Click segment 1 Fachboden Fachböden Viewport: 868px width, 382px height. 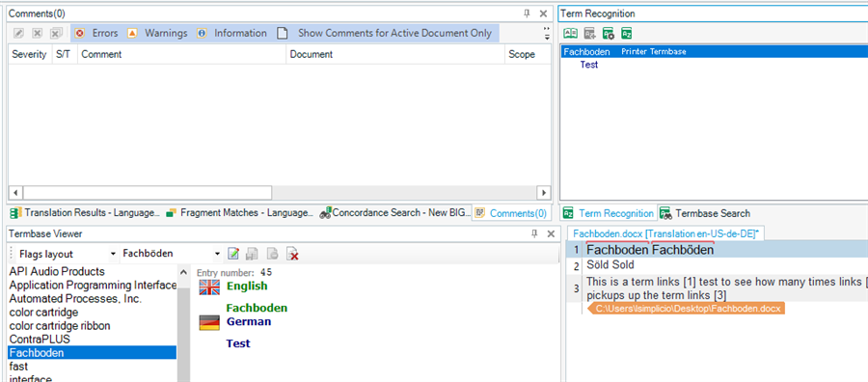(650, 250)
